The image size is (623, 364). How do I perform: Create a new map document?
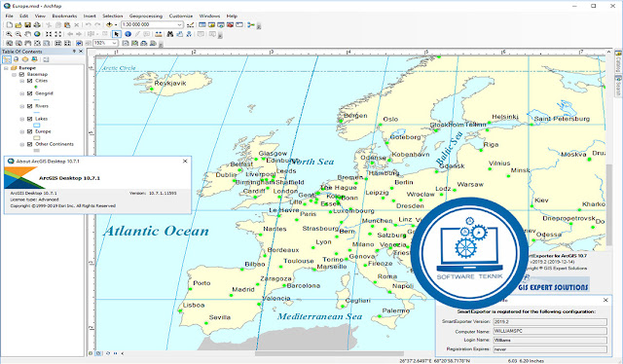pyautogui.click(x=10, y=24)
